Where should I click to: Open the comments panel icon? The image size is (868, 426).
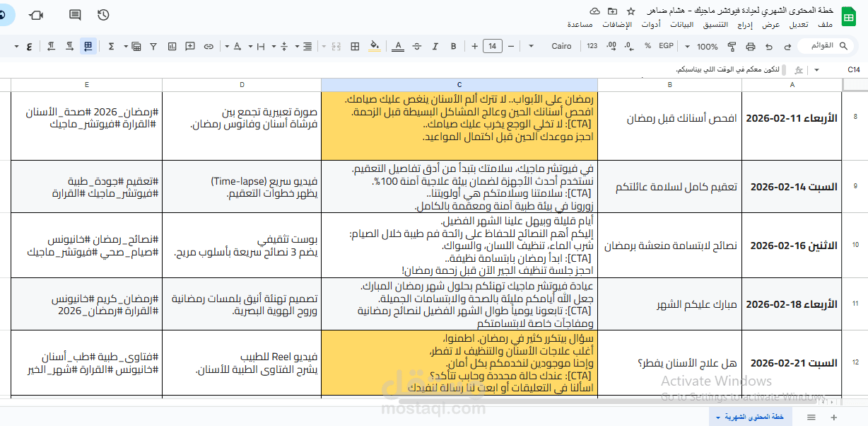75,15
